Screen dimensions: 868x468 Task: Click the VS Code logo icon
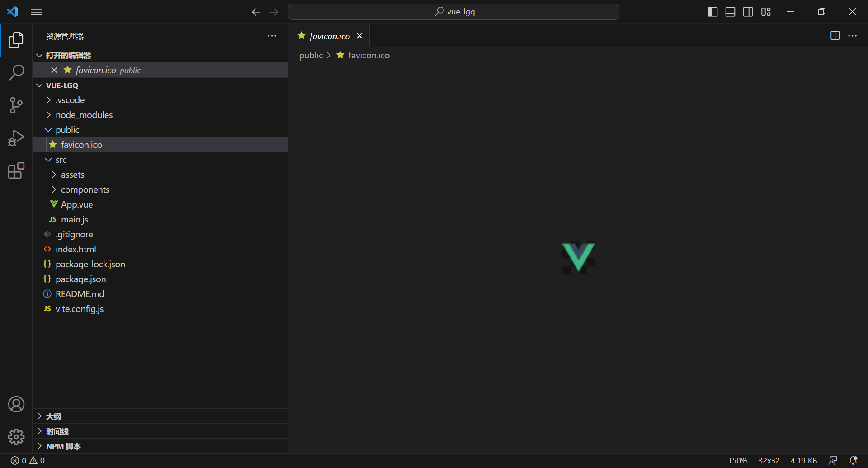point(13,12)
